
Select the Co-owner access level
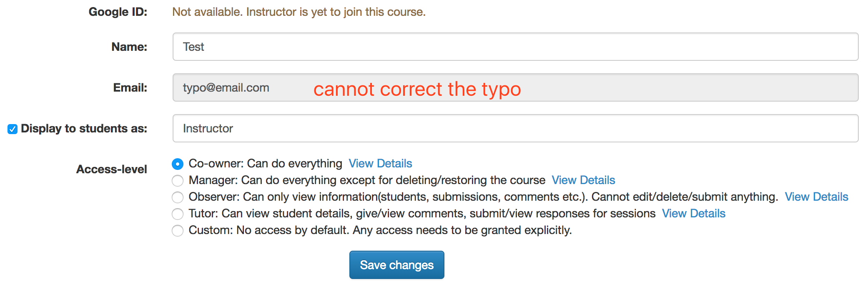pyautogui.click(x=178, y=164)
